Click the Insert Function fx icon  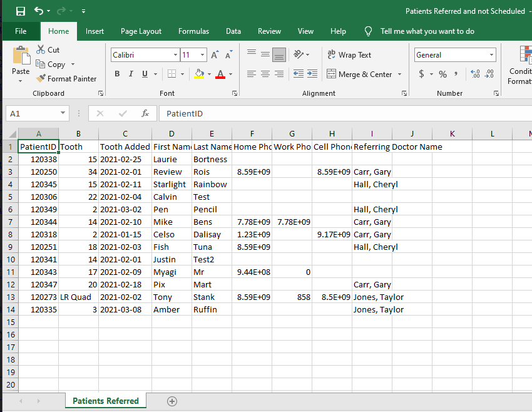tap(145, 113)
